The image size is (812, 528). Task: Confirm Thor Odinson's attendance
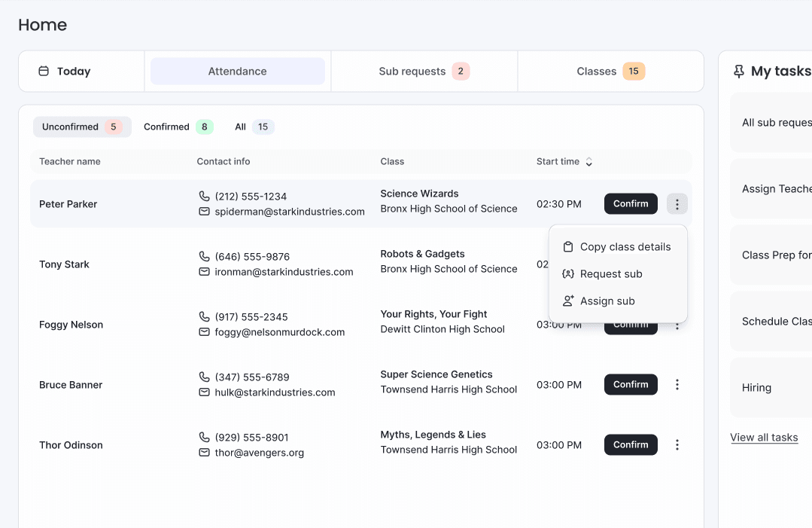[x=631, y=444]
